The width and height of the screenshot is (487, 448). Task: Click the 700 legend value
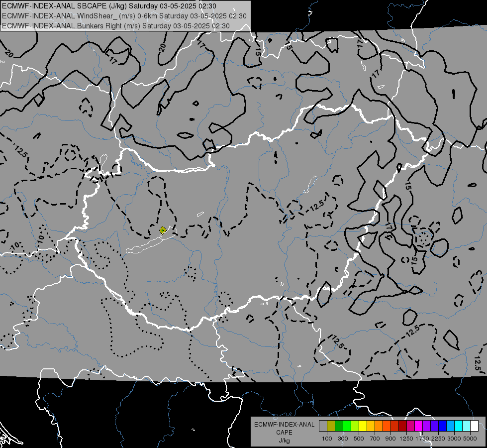pos(375,439)
